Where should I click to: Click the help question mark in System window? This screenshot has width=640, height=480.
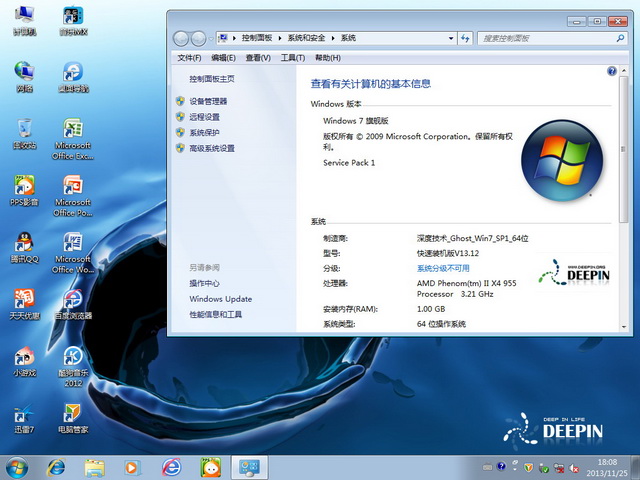click(x=611, y=71)
